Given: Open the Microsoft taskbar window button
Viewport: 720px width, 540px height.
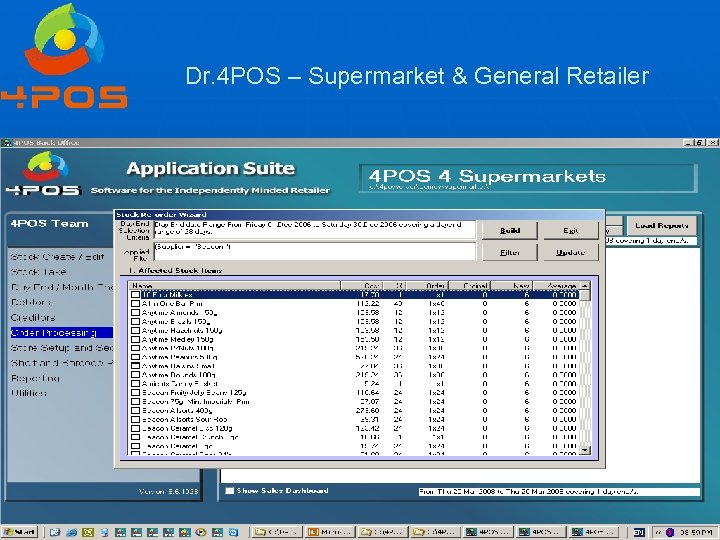Looking at the screenshot, I should point(328,532).
